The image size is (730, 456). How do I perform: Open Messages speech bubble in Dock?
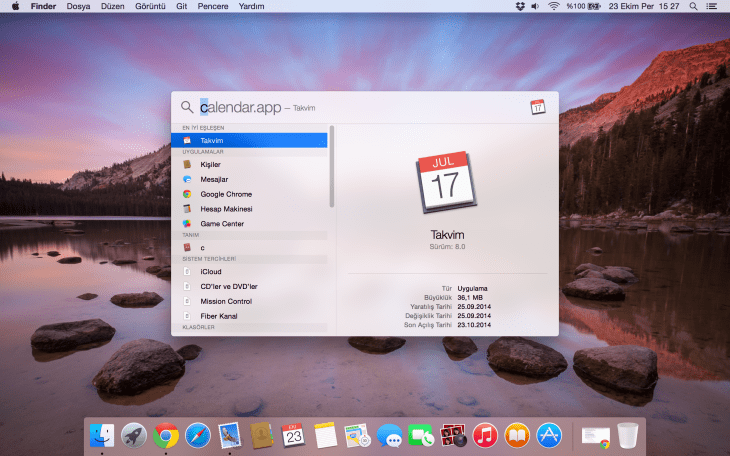click(x=389, y=436)
